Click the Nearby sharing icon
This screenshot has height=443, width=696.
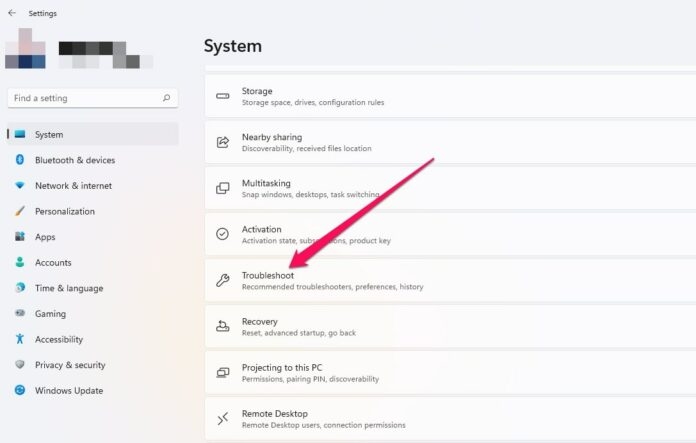[223, 142]
